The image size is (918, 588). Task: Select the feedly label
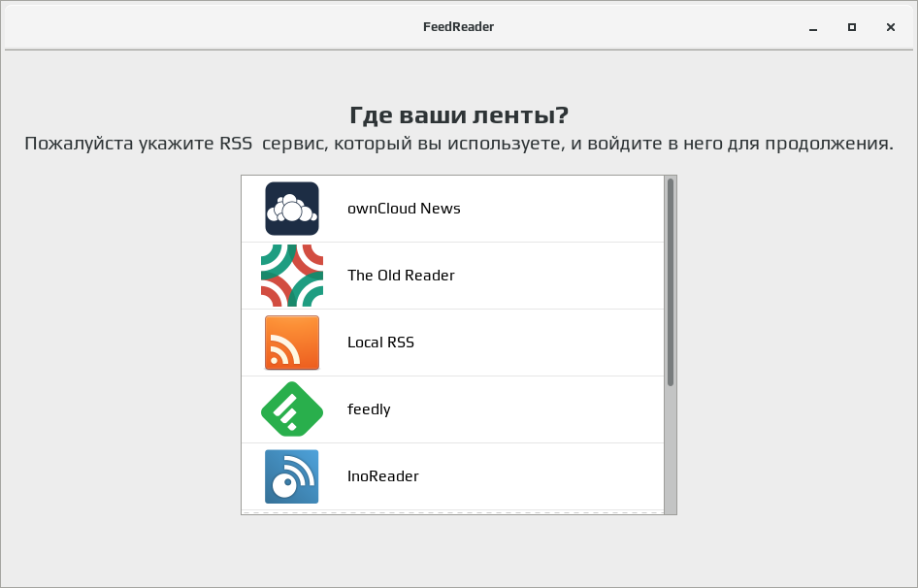pos(368,409)
